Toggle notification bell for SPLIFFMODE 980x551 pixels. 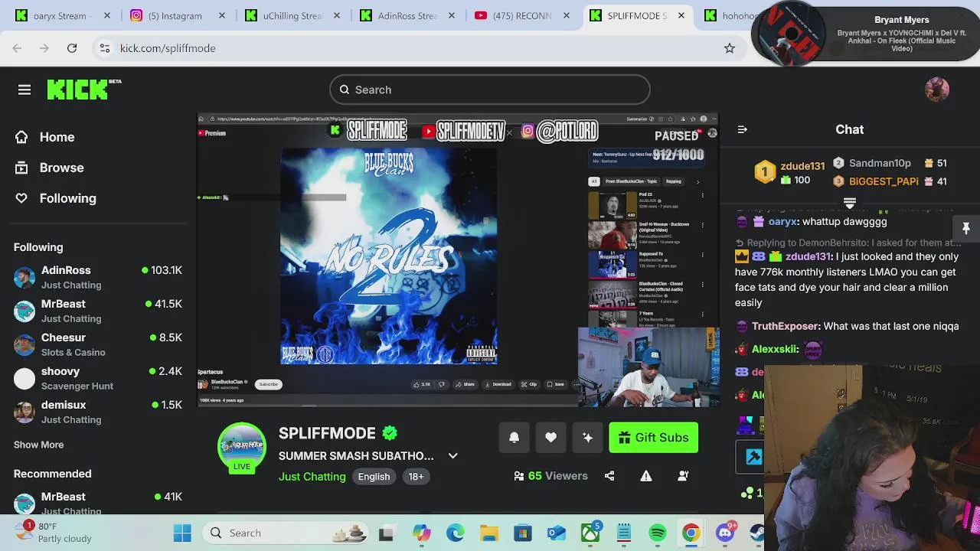click(x=514, y=438)
